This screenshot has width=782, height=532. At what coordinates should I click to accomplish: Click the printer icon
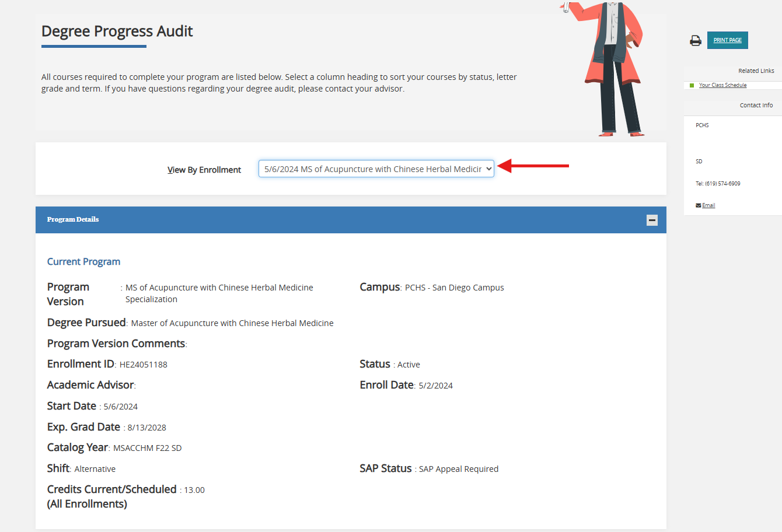[x=695, y=41]
